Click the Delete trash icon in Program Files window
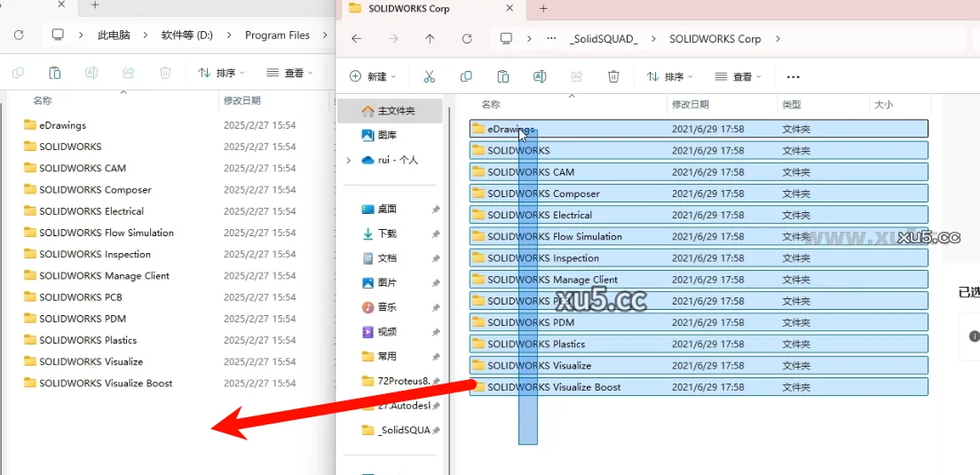 click(165, 73)
